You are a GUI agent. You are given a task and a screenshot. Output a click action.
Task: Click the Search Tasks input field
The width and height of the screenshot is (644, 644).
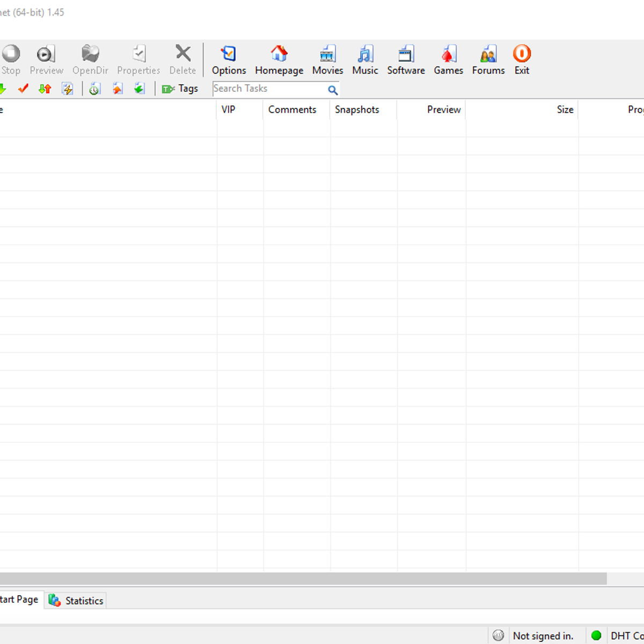(x=268, y=89)
